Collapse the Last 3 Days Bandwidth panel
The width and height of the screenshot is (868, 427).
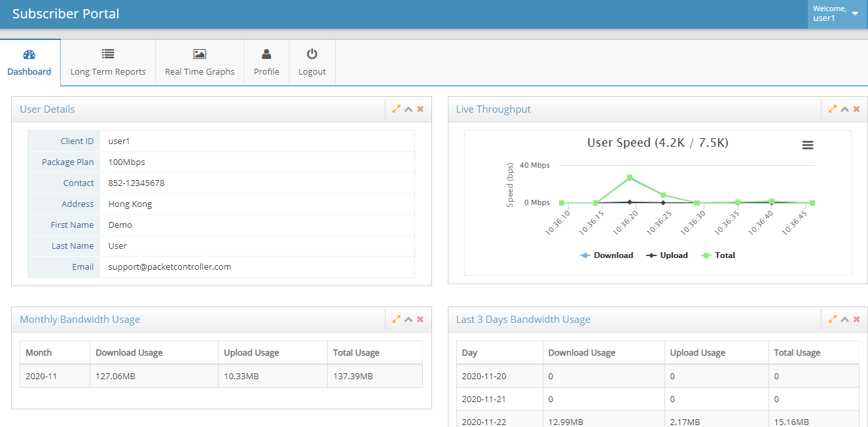pyautogui.click(x=844, y=320)
